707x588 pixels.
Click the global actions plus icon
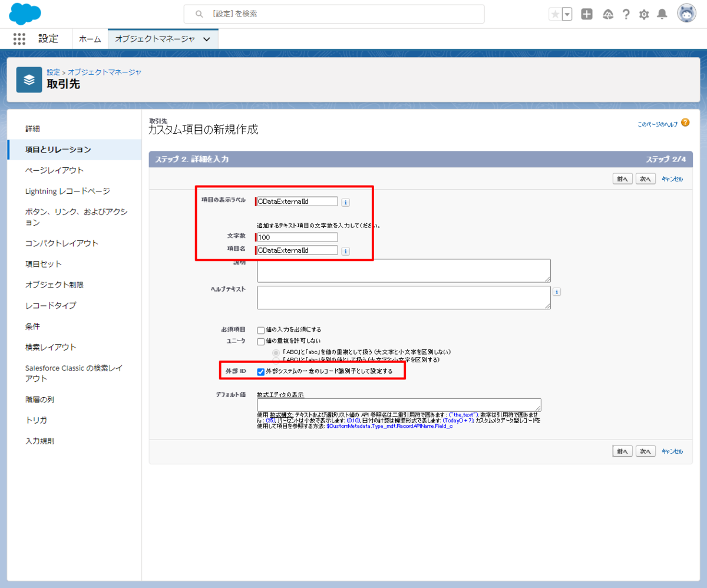tap(587, 14)
